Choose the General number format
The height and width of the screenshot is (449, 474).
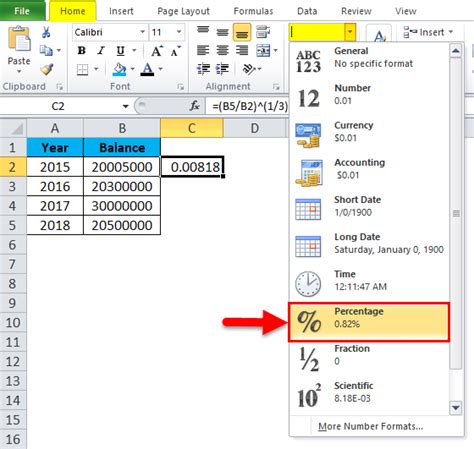point(369,61)
